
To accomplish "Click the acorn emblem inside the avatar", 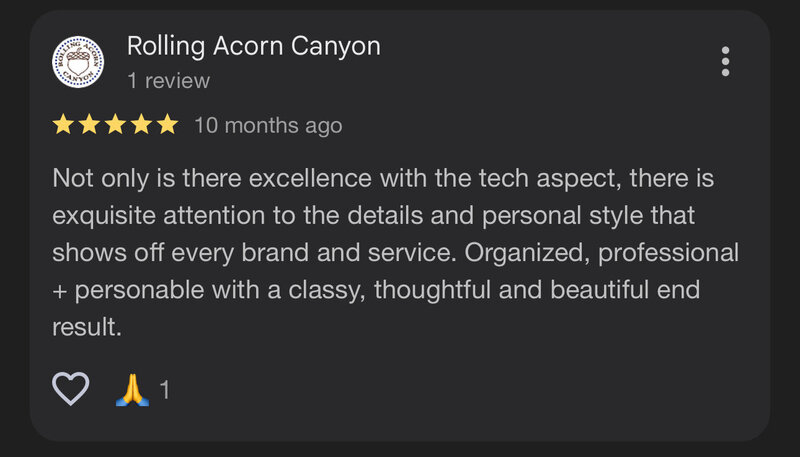I will pos(78,63).
